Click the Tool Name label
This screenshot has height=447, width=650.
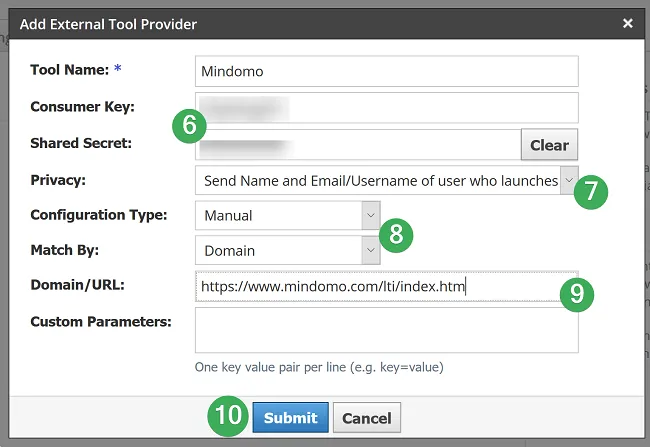(69, 71)
